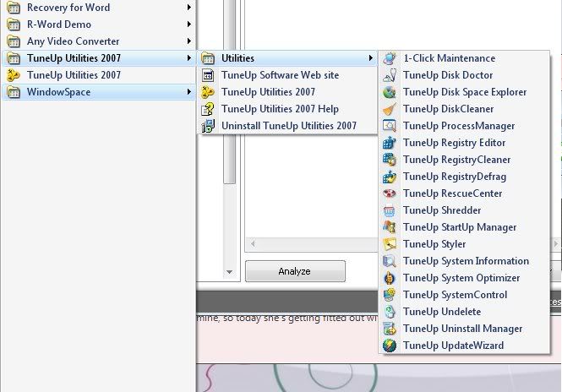Click the WindowSpace folder icon

click(14, 92)
